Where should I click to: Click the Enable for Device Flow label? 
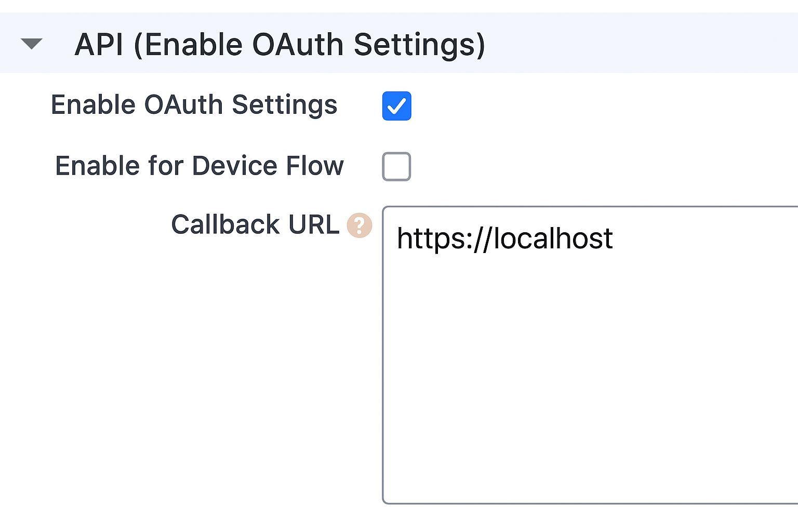click(199, 166)
